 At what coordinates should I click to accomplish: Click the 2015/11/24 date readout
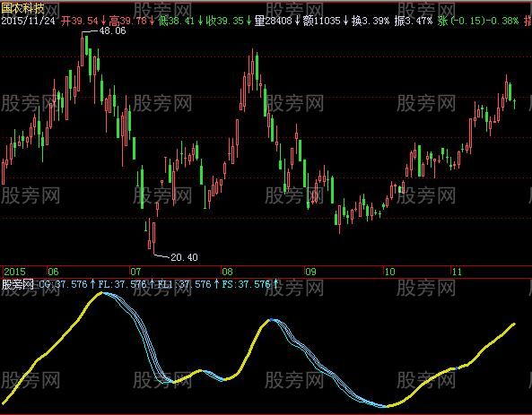click(28, 21)
